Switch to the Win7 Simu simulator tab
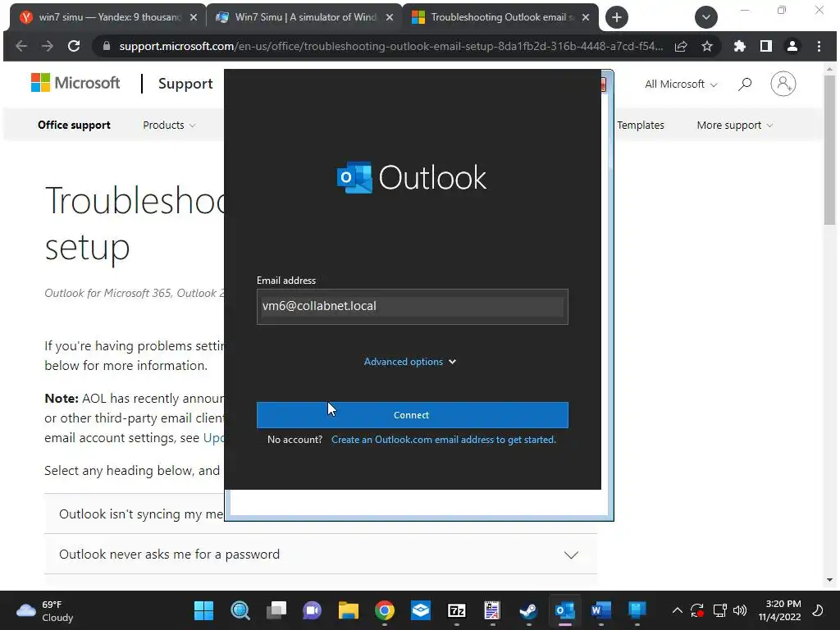The image size is (840, 630). (304, 17)
